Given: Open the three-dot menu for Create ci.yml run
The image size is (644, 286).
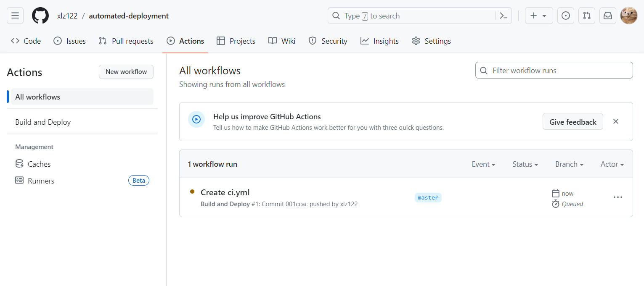Looking at the screenshot, I should coord(617,197).
